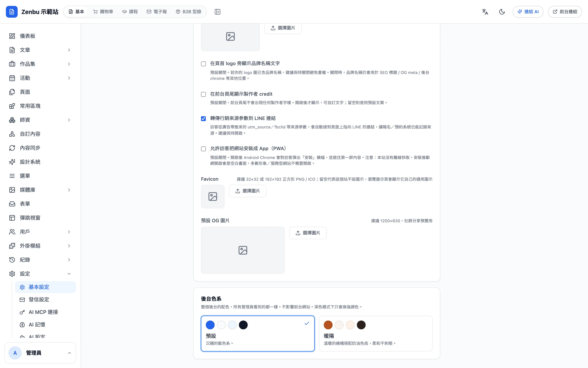Select the 預設 blue color theme card

(x=258, y=334)
